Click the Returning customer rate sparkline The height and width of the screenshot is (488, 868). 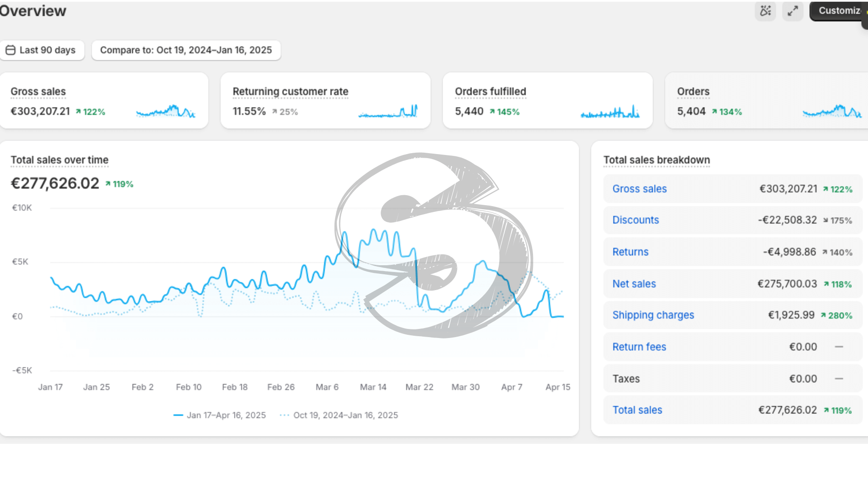pyautogui.click(x=388, y=111)
